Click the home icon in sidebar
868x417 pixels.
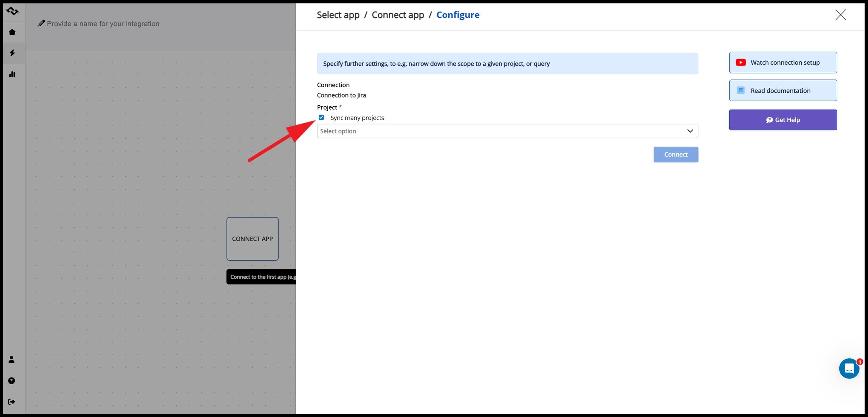12,32
